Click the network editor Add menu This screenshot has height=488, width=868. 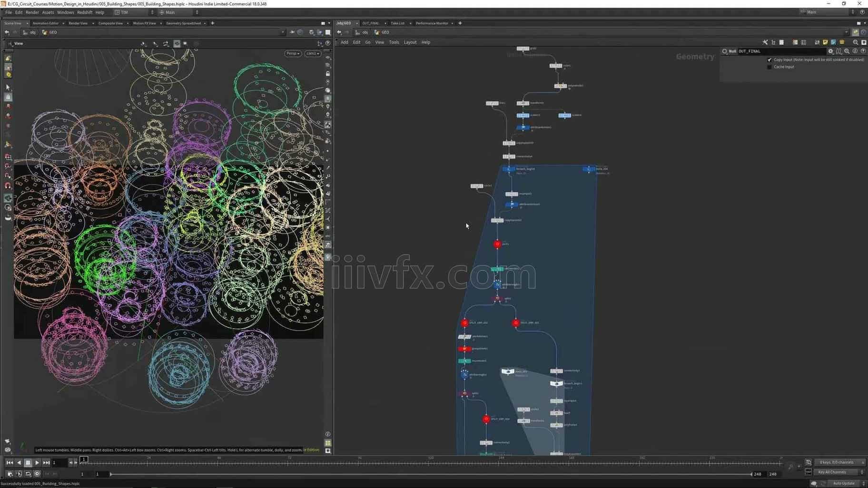tap(344, 42)
